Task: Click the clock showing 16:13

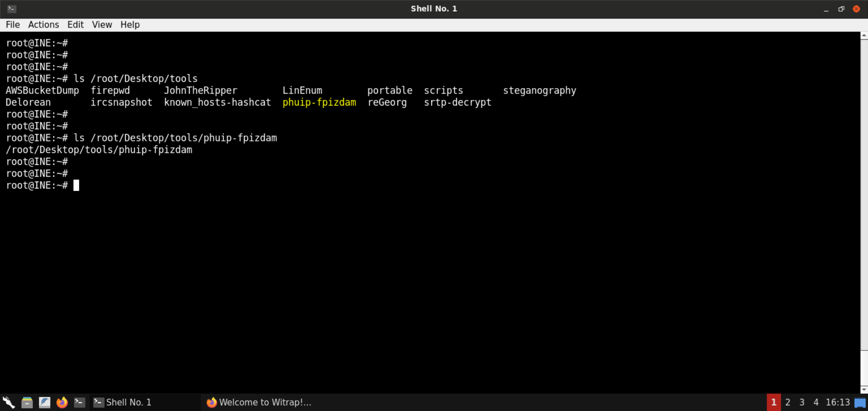Action: (838, 402)
